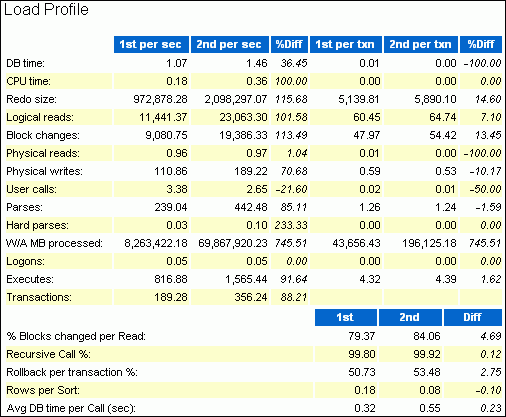The image size is (506, 417).
Task: Select the 'Rows per Sort:' label
Action: click(43, 390)
